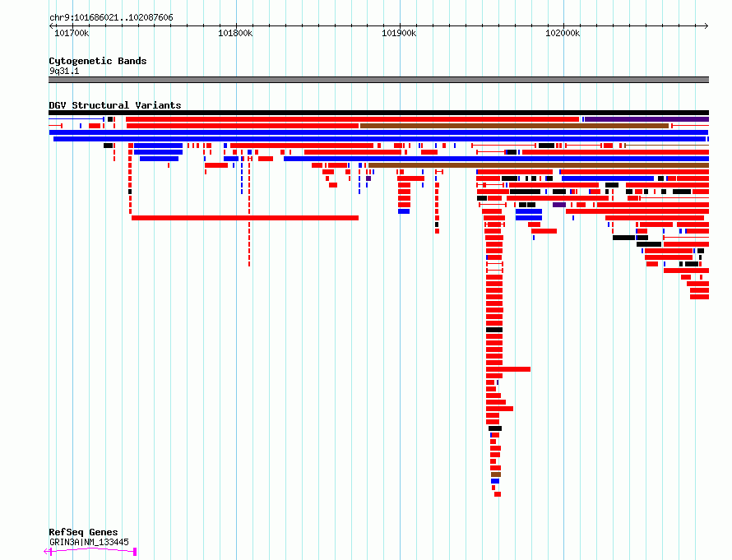Click the right arrowhead of the ruler
Viewport: 732px width, 560px height.
[707, 26]
